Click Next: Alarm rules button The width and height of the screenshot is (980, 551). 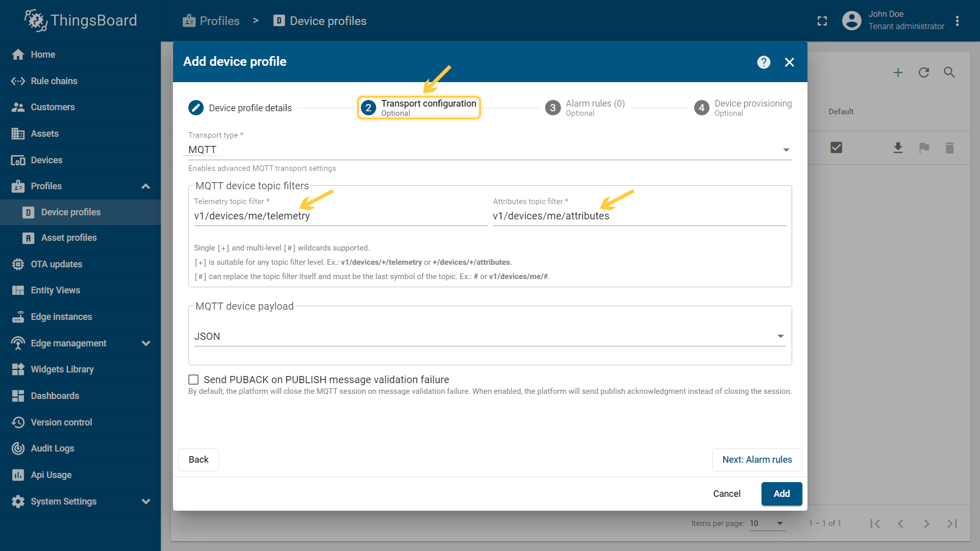coord(757,460)
